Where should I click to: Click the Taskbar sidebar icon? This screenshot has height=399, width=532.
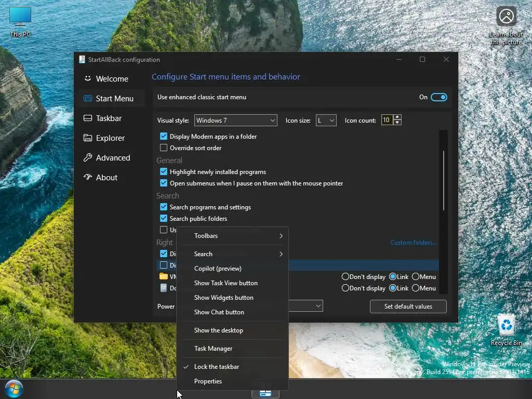click(87, 118)
